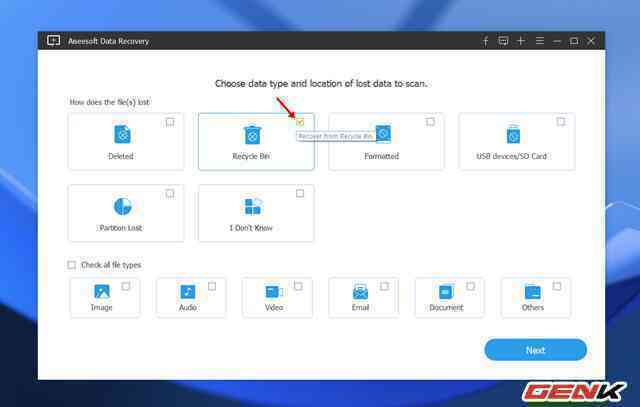Tick the Others file type checkbox
Screen dimensions: 640x407
[556, 286]
